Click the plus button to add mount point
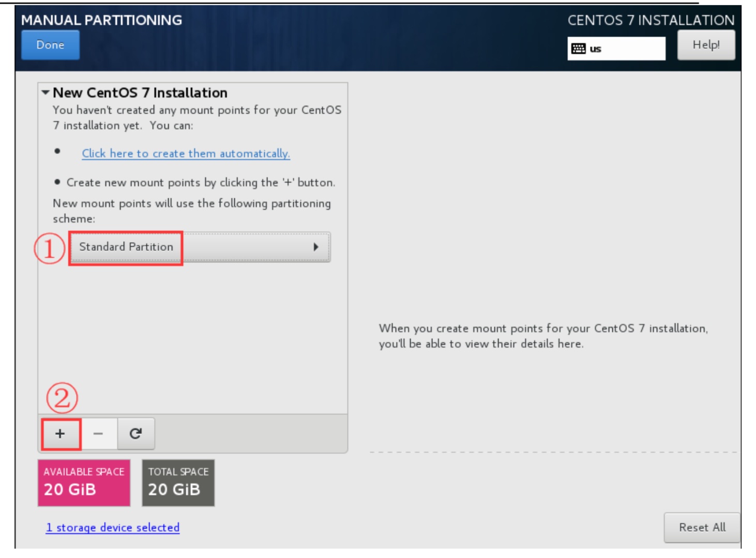 [61, 433]
